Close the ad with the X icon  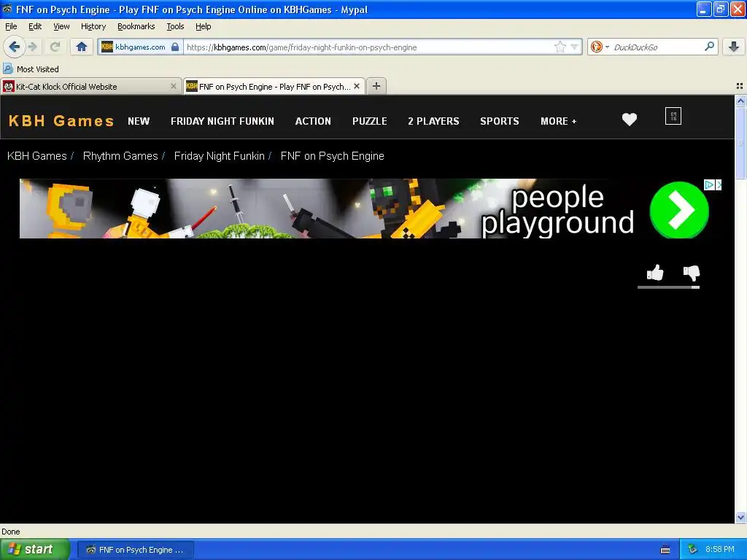coord(719,184)
